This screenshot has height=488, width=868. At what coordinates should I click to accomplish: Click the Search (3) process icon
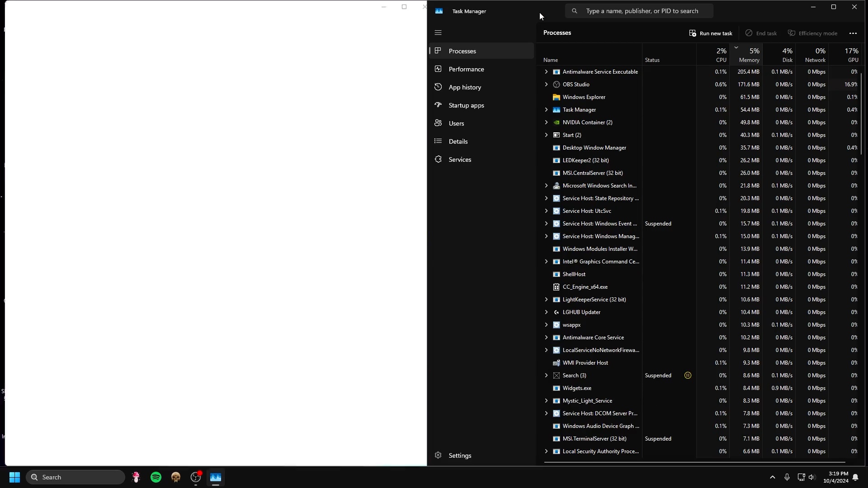(557, 375)
